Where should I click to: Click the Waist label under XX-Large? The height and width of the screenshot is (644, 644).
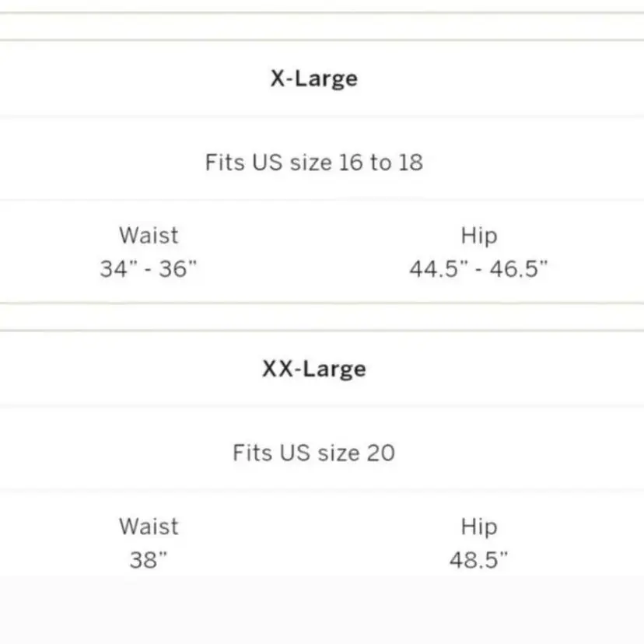pyautogui.click(x=149, y=526)
